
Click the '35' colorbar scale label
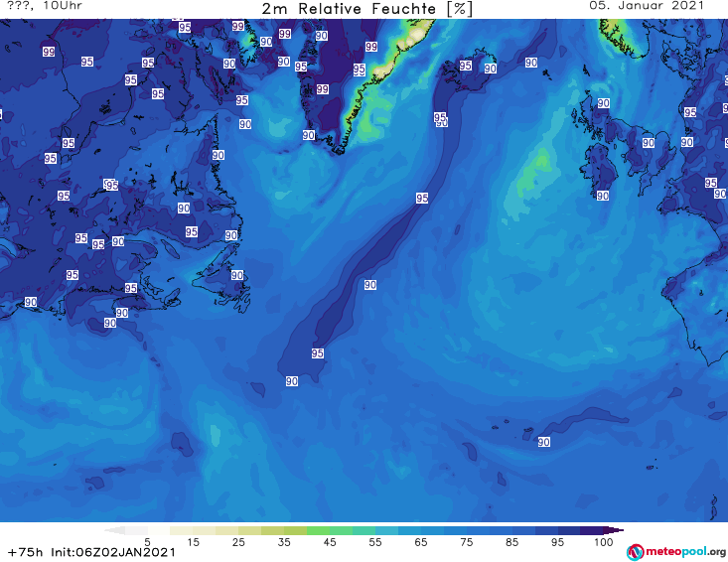[284, 542]
